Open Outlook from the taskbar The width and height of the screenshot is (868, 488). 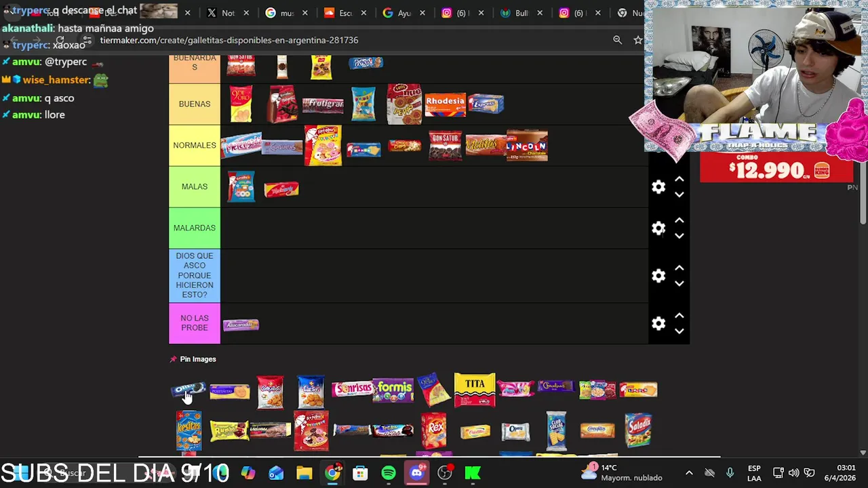[x=276, y=473]
